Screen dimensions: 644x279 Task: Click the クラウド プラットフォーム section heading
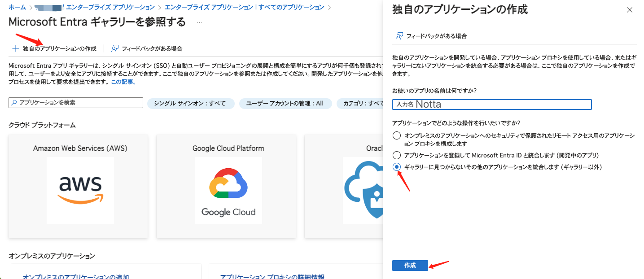(42, 125)
